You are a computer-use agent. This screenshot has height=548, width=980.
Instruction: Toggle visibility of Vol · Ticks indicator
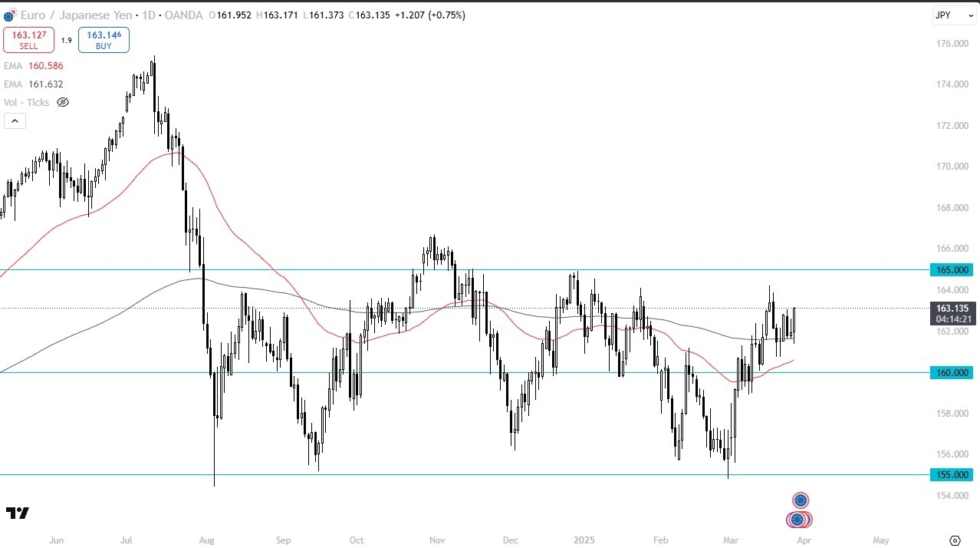click(x=62, y=102)
